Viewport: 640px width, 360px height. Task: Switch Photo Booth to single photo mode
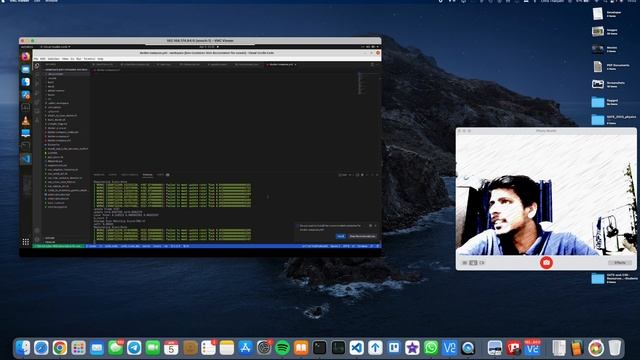click(x=473, y=262)
